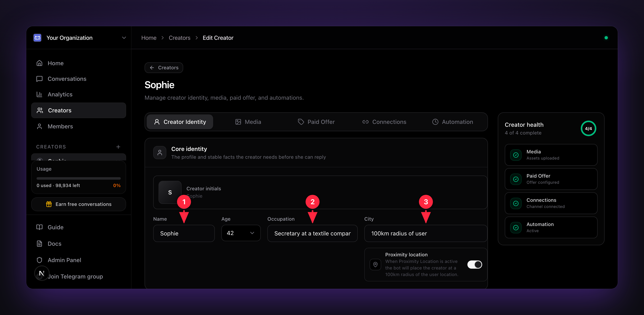Click the Automation tab clock icon
644x315 pixels.
(x=435, y=122)
